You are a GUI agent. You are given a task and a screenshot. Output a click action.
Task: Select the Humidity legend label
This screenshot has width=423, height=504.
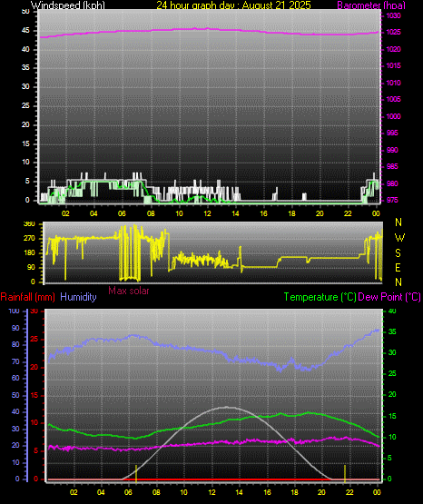(78, 297)
